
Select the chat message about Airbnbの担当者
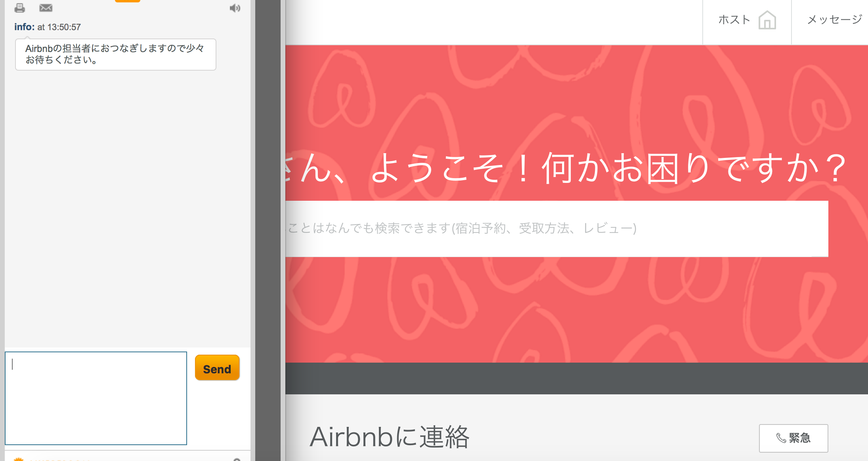[x=116, y=54]
